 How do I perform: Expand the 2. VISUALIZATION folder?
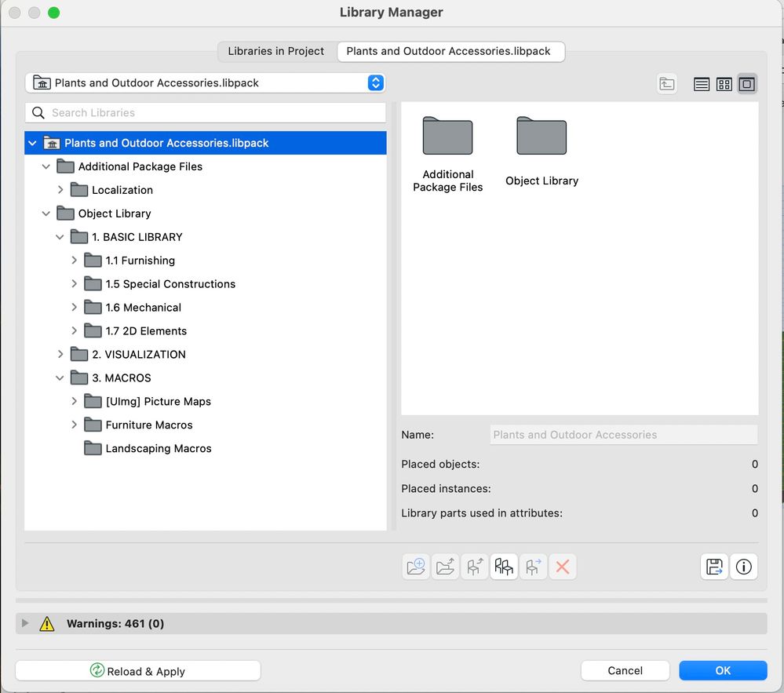[x=60, y=355]
